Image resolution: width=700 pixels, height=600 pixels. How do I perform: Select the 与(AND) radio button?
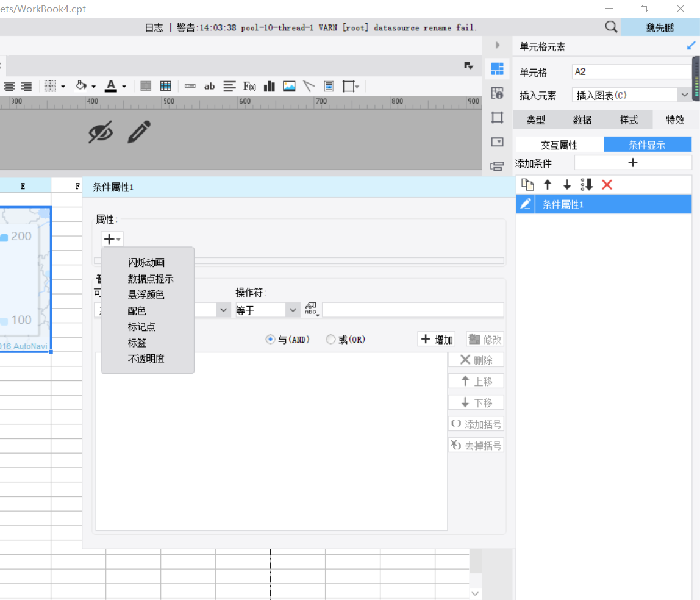[x=270, y=339]
